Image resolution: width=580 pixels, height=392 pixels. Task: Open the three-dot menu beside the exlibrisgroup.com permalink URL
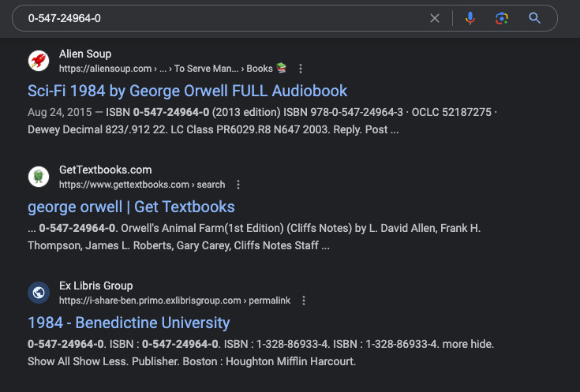tap(303, 301)
